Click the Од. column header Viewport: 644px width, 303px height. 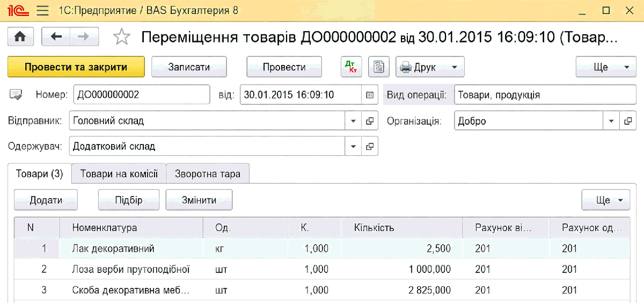click(245, 228)
